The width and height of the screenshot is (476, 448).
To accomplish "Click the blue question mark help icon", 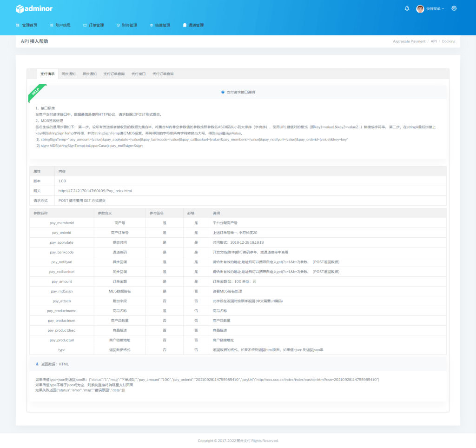I will (x=223, y=92).
